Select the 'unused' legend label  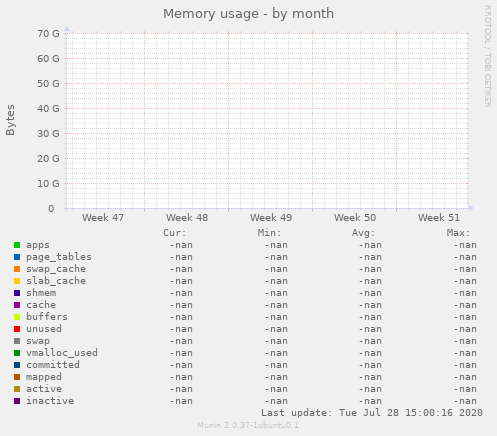(44, 329)
